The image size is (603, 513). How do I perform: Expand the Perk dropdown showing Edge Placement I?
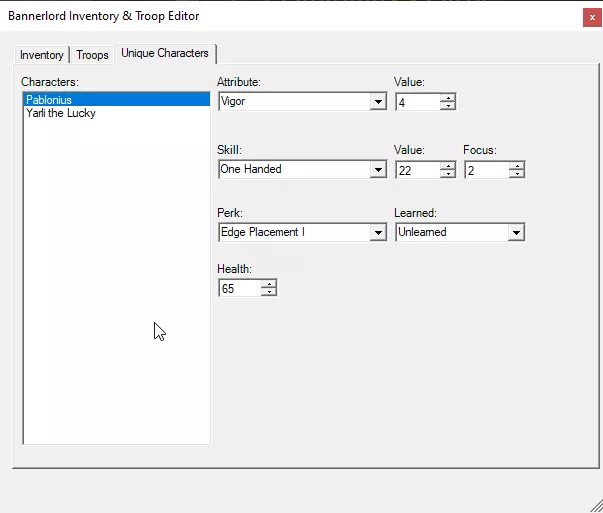[x=302, y=232]
